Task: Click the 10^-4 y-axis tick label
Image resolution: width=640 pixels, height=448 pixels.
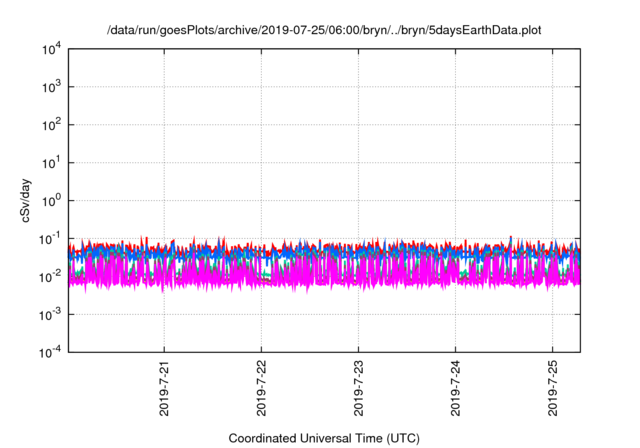Action: point(50,352)
